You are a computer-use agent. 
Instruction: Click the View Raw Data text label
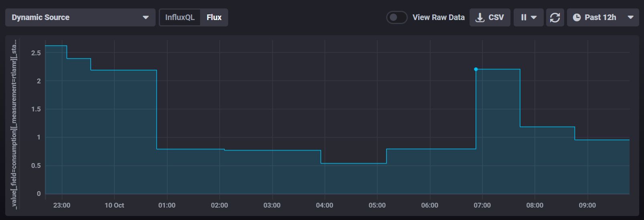point(438,18)
